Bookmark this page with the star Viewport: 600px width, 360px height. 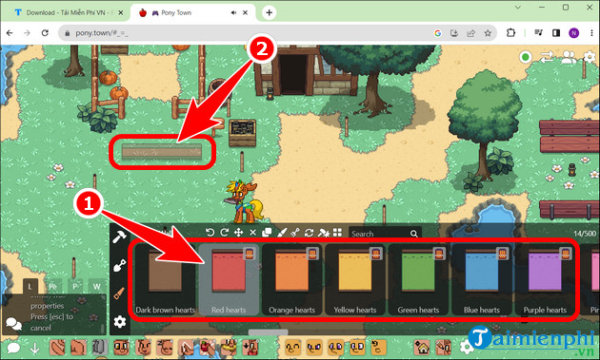click(488, 33)
